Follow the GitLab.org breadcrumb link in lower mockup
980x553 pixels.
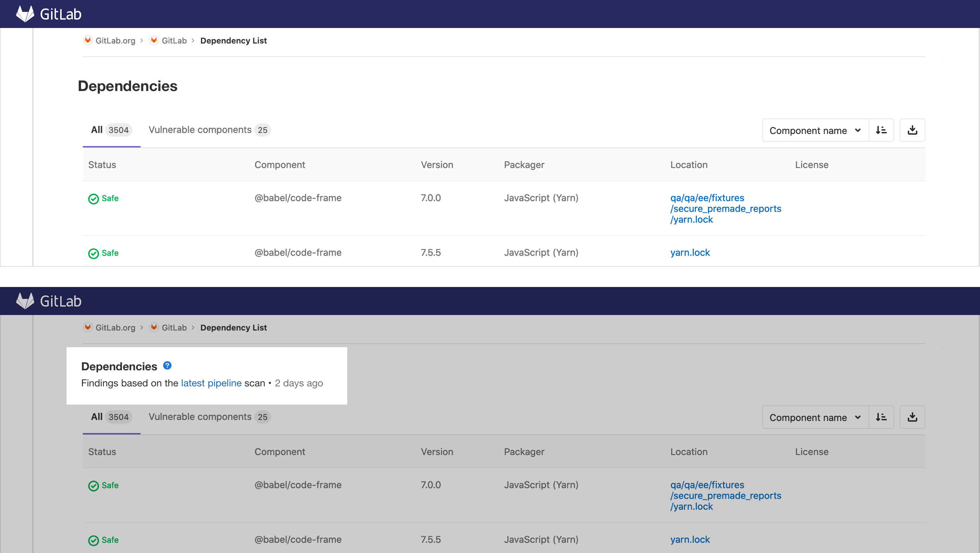click(x=115, y=328)
